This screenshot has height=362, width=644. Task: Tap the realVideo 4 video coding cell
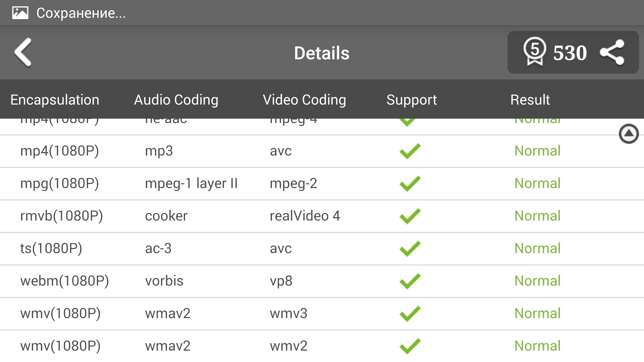tap(305, 216)
